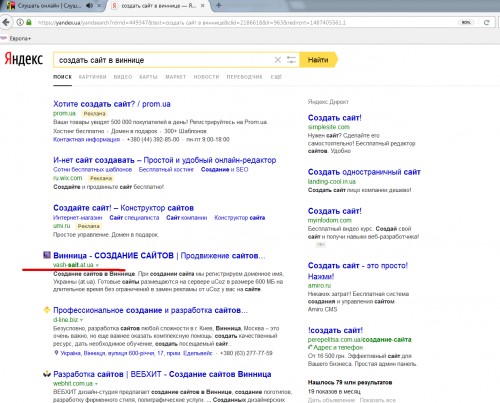Open Создать сайт! ad by simplesite.com

pos(335,118)
